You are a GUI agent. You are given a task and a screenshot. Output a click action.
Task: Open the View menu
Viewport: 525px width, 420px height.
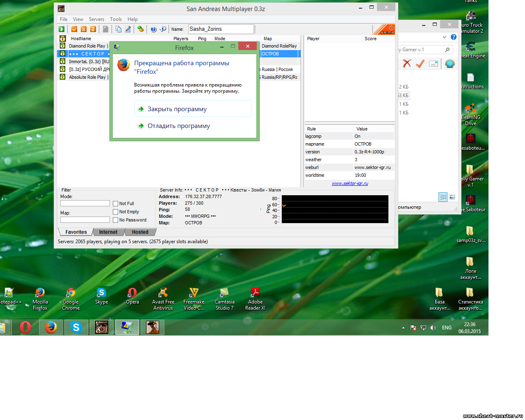click(78, 19)
